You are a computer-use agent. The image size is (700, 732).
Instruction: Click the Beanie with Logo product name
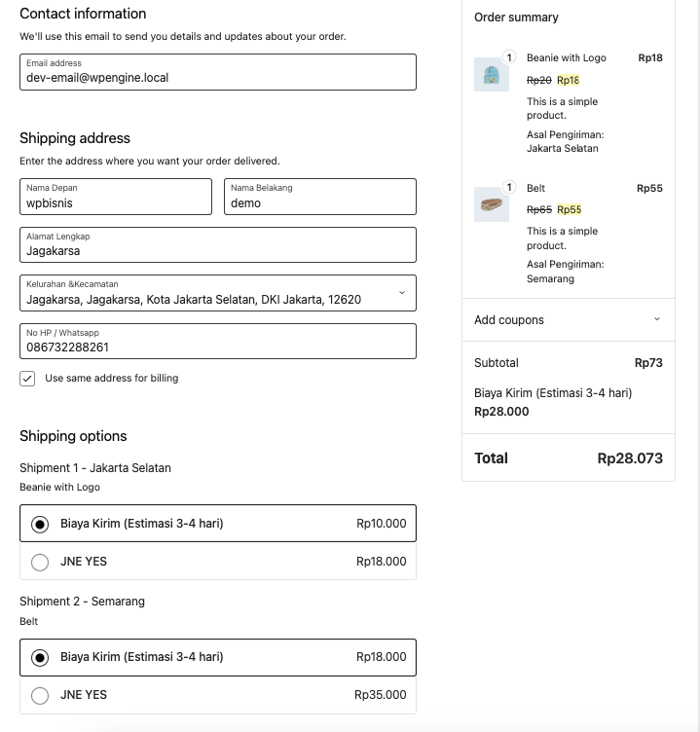(566, 58)
